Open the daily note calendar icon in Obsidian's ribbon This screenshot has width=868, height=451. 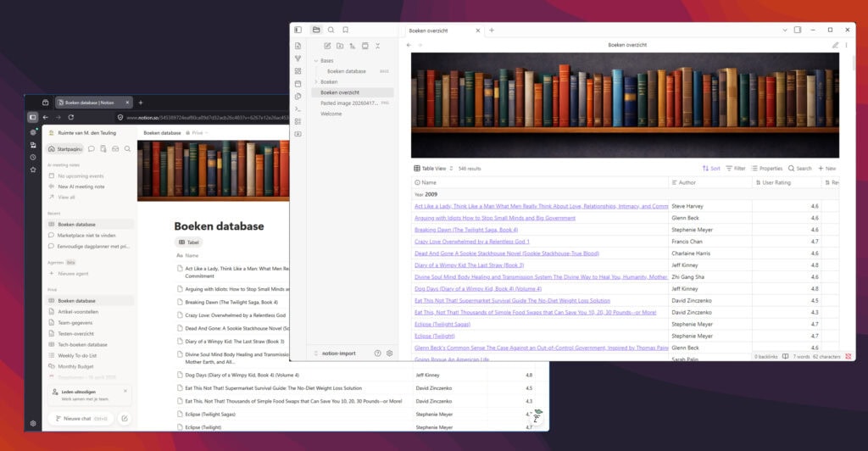pos(298,84)
